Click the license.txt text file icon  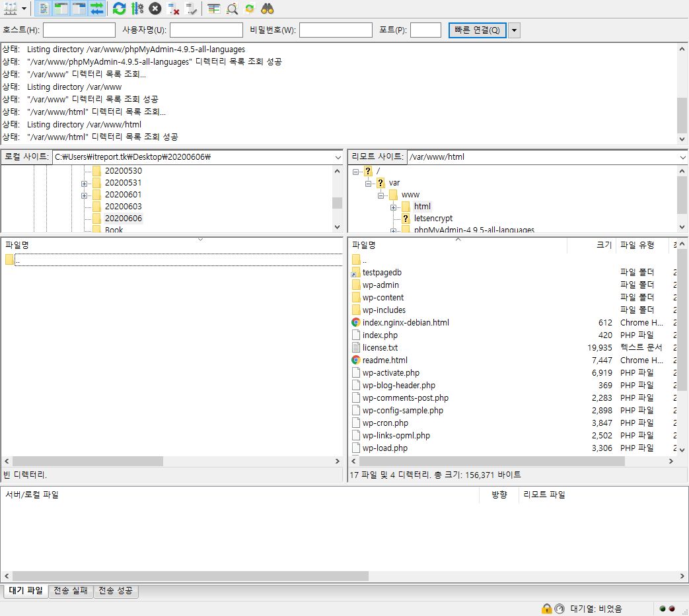click(356, 348)
